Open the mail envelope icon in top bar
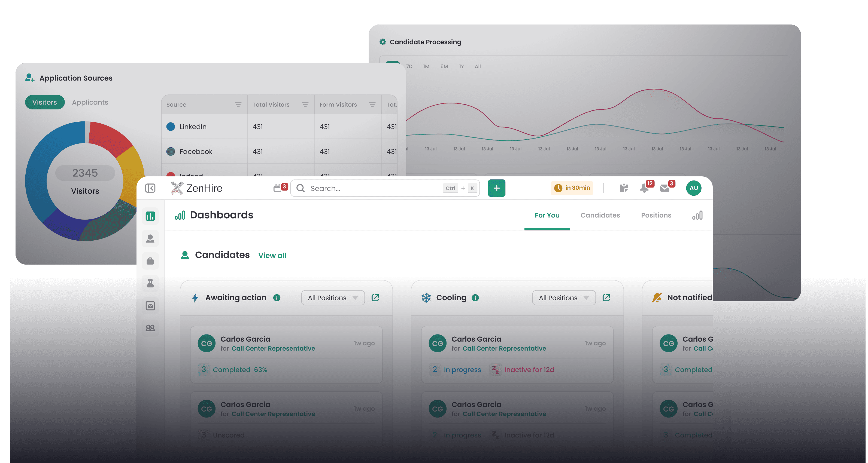The width and height of the screenshot is (868, 463). tap(664, 188)
